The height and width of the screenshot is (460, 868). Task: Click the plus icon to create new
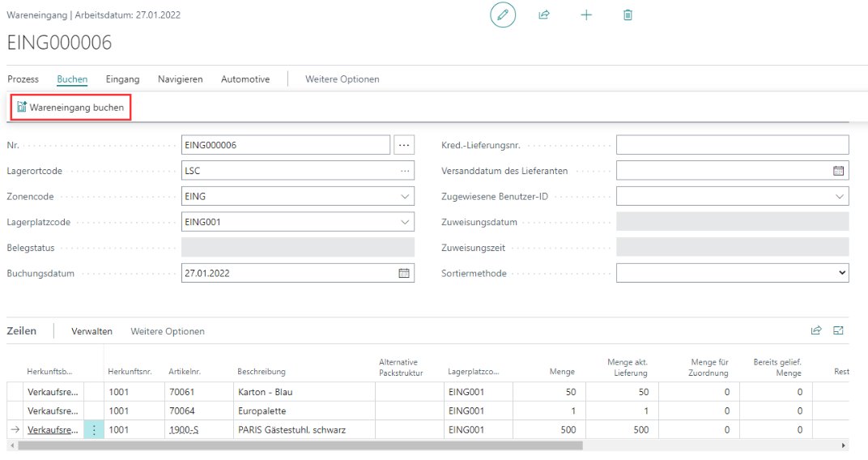tap(586, 15)
